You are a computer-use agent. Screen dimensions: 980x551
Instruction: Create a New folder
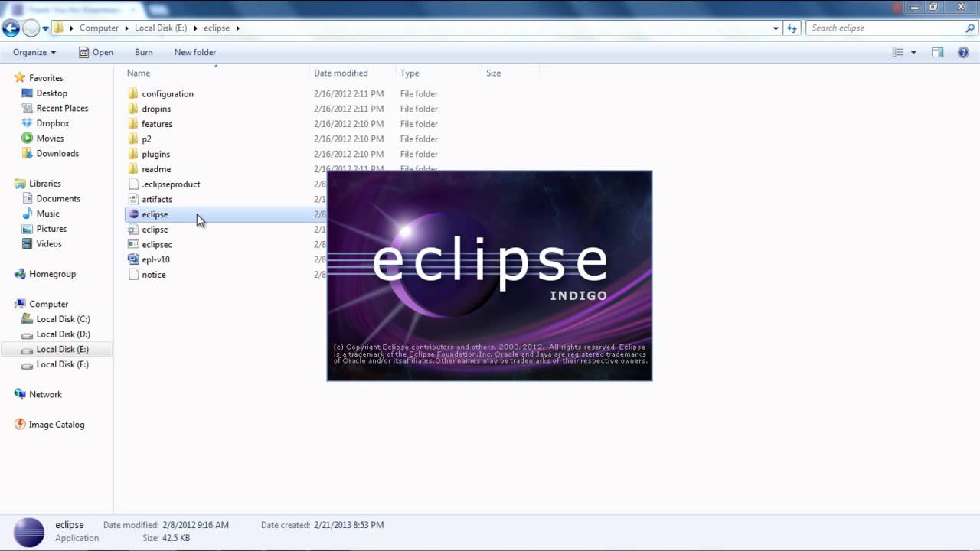pyautogui.click(x=194, y=52)
